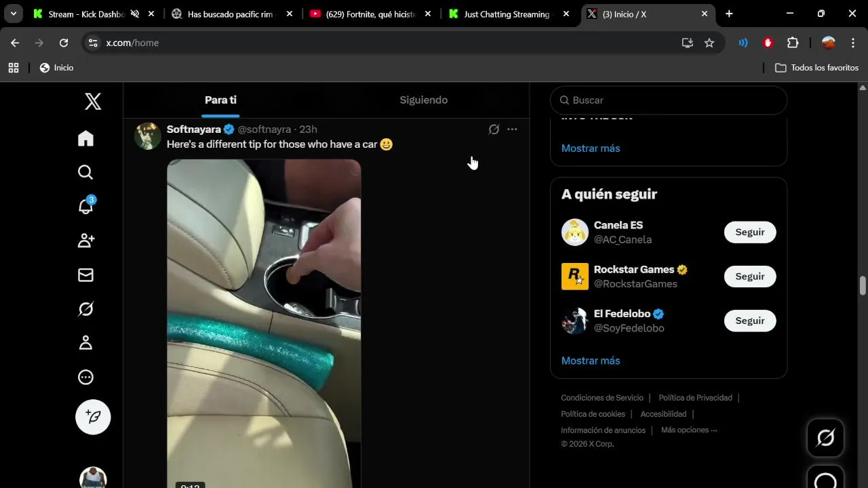Open Chrome three-dot menu
Screen dimensions: 868x488
click(x=853, y=43)
